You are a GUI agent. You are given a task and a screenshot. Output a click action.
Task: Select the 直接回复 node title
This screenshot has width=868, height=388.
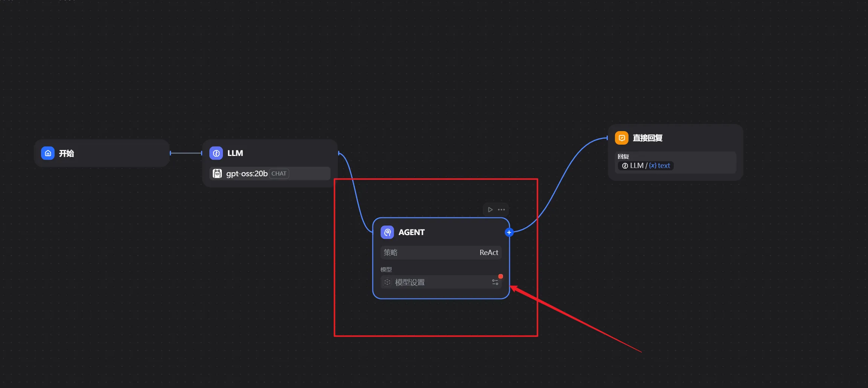click(x=647, y=138)
